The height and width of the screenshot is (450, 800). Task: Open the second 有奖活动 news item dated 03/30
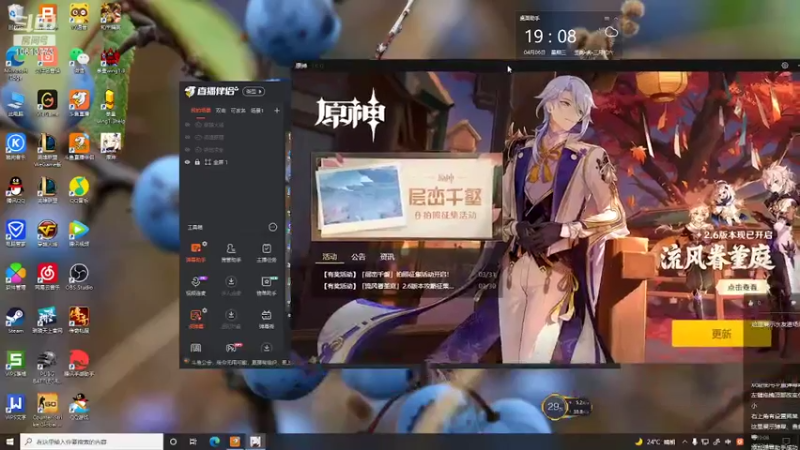coord(409,286)
